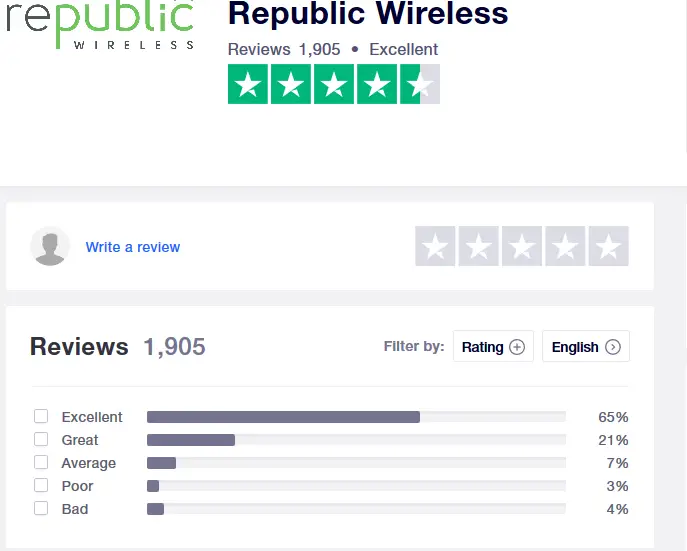Select the second gray star to rate two stars

(x=478, y=246)
